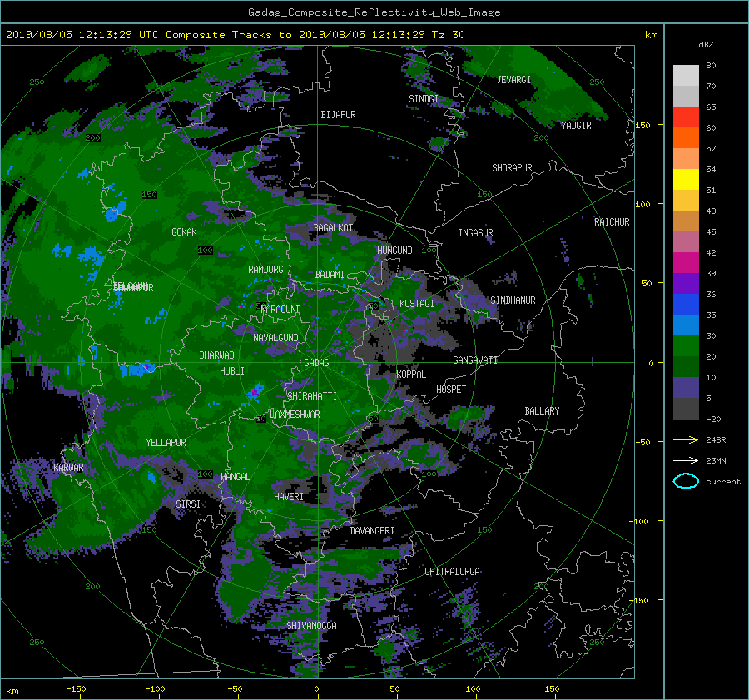This screenshot has width=749, height=700.
Task: Click the 65 dBZ red legend swatch
Action: 686,117
